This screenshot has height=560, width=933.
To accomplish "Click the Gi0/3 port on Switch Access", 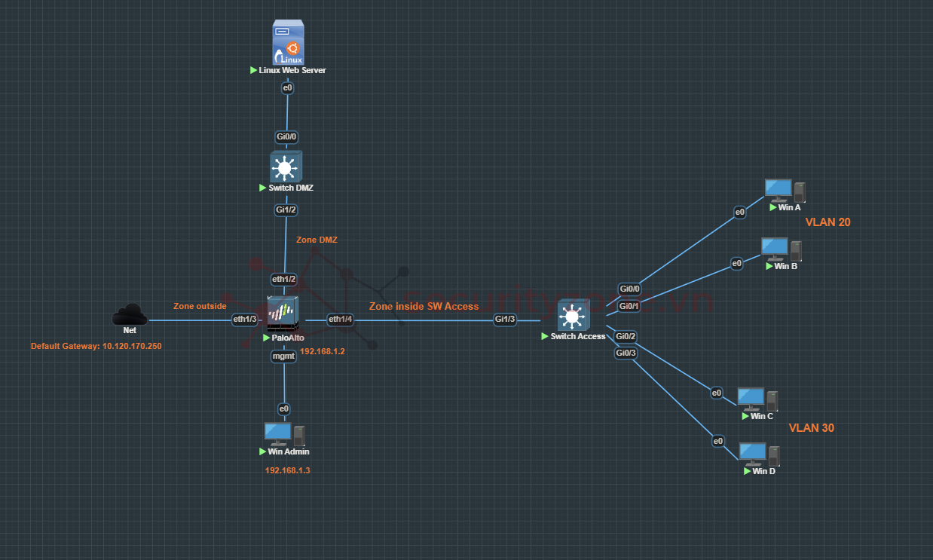I will click(x=626, y=353).
